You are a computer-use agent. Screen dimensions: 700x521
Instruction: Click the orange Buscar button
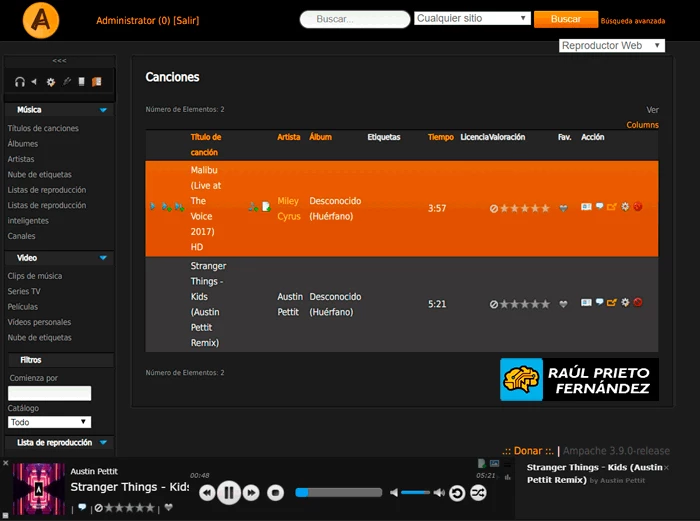click(565, 19)
